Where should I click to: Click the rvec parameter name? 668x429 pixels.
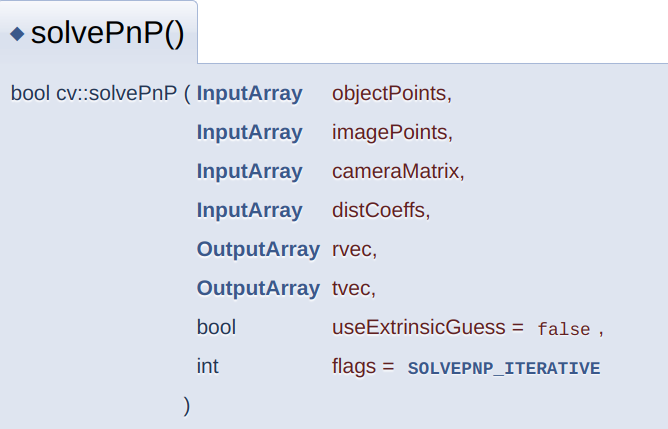(352, 249)
